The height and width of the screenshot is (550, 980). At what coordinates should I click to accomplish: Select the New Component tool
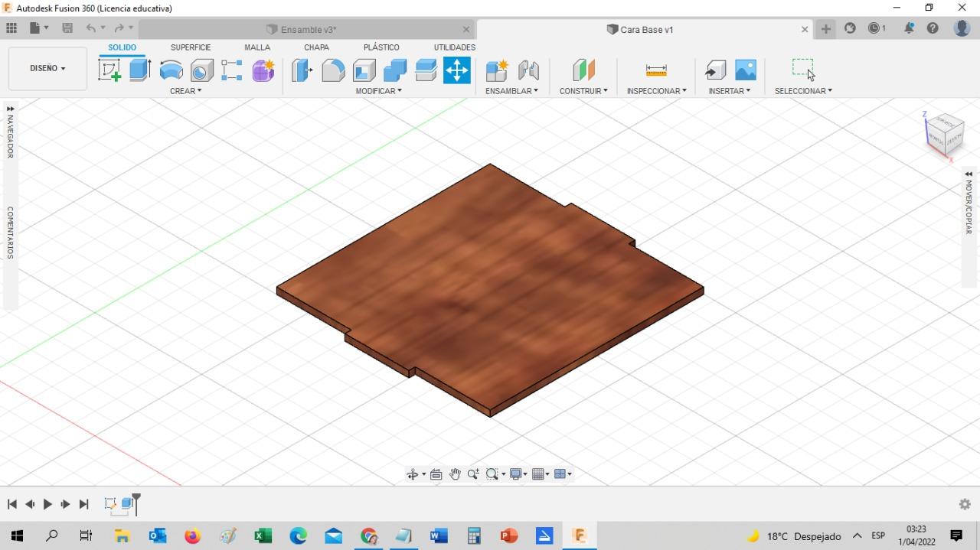coord(497,70)
